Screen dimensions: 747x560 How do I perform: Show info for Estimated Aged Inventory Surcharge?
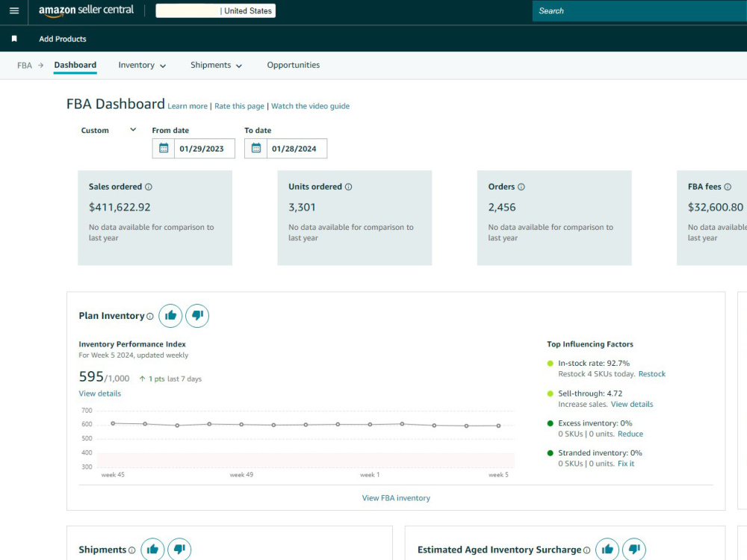pos(587,550)
